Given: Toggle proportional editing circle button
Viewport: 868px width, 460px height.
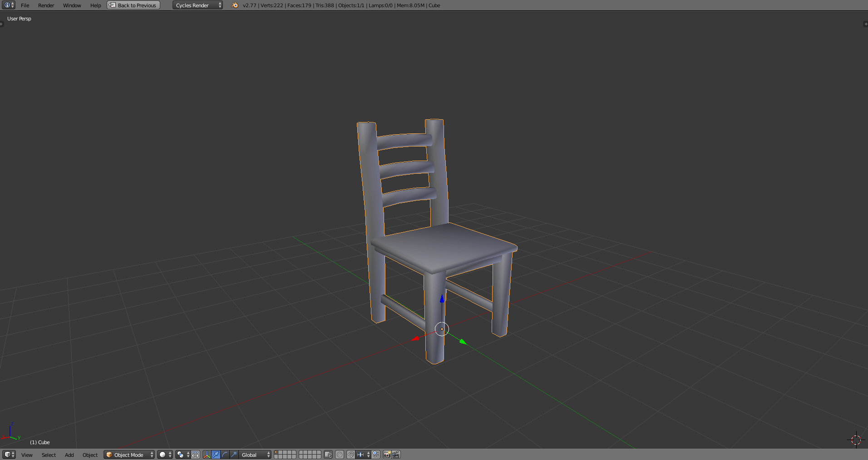Looking at the screenshot, I should (340, 455).
